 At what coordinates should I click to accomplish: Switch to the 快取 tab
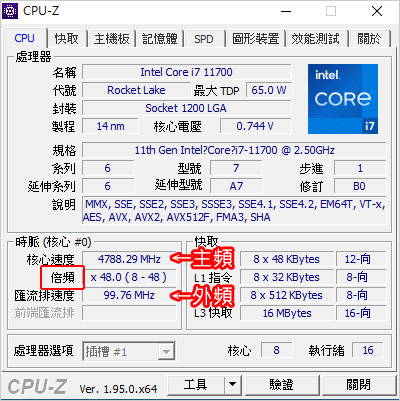pyautogui.click(x=66, y=39)
